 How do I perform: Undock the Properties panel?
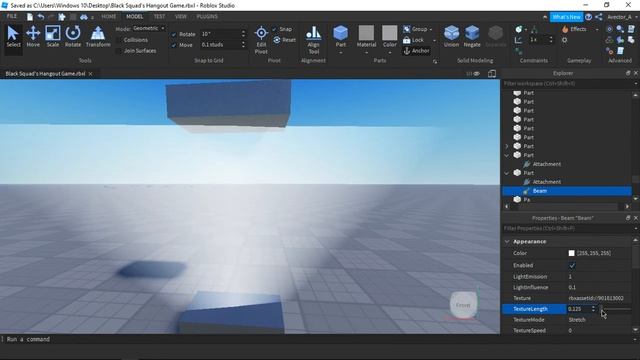pyautogui.click(x=628, y=218)
